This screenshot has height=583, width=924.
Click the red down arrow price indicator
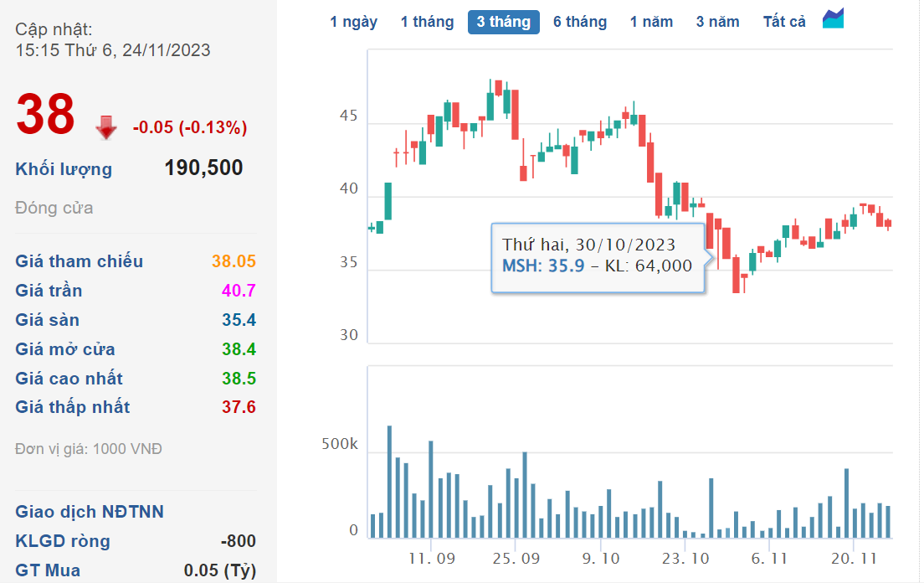pos(106,127)
